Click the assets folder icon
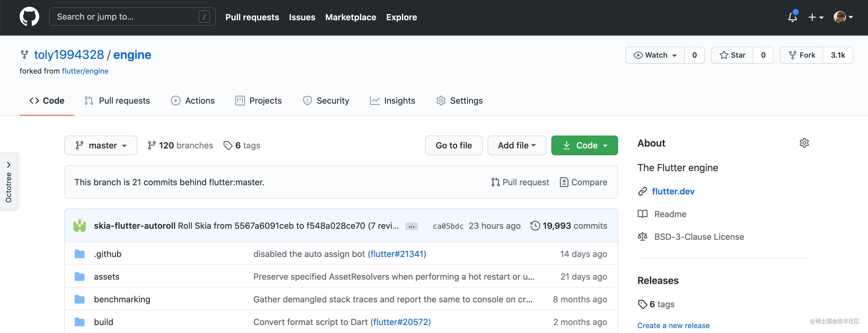The width and height of the screenshot is (868, 333). coord(80,277)
